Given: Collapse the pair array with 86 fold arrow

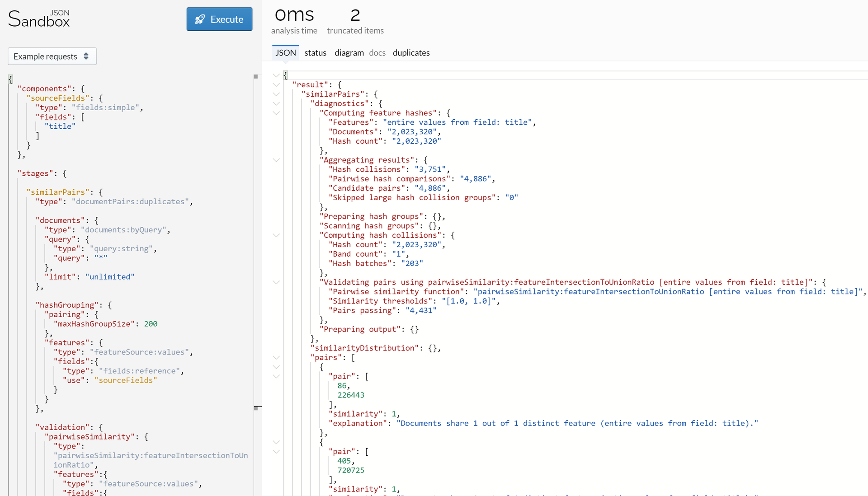Looking at the screenshot, I should click(276, 376).
